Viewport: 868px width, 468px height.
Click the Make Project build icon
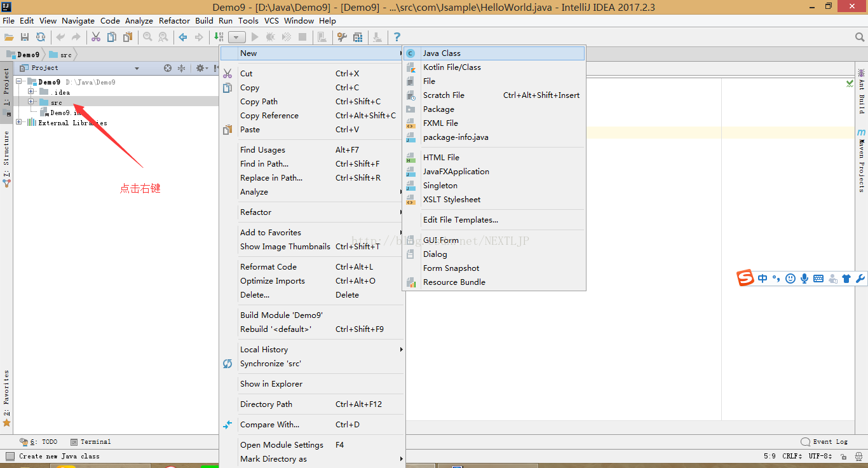[220, 37]
